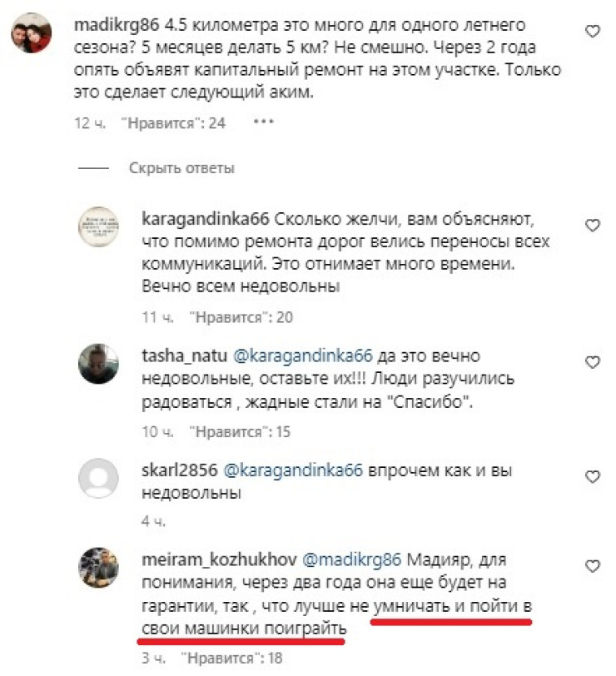Viewport: 616px width, 676px height.
Task: Open karagandinka66 avatar
Action: click(x=98, y=226)
